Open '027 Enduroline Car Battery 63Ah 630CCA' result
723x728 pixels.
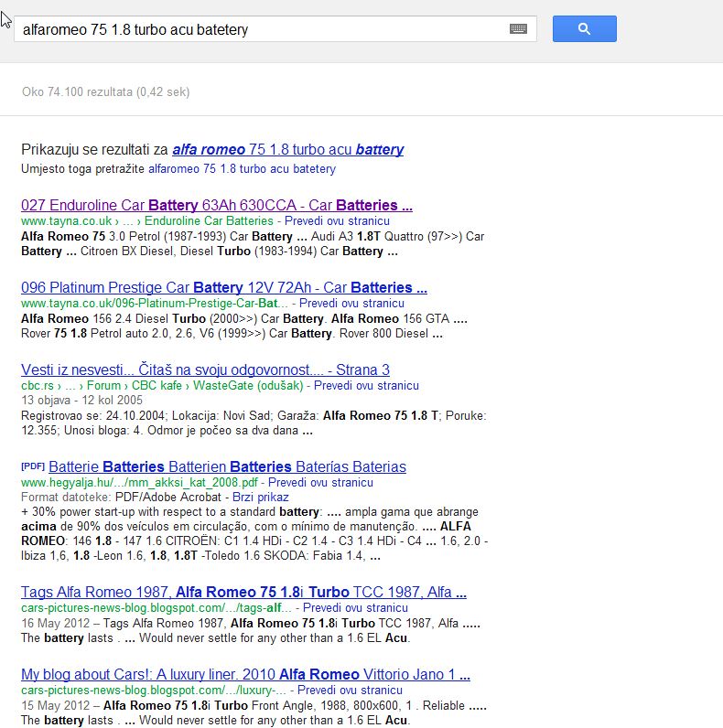(x=217, y=205)
